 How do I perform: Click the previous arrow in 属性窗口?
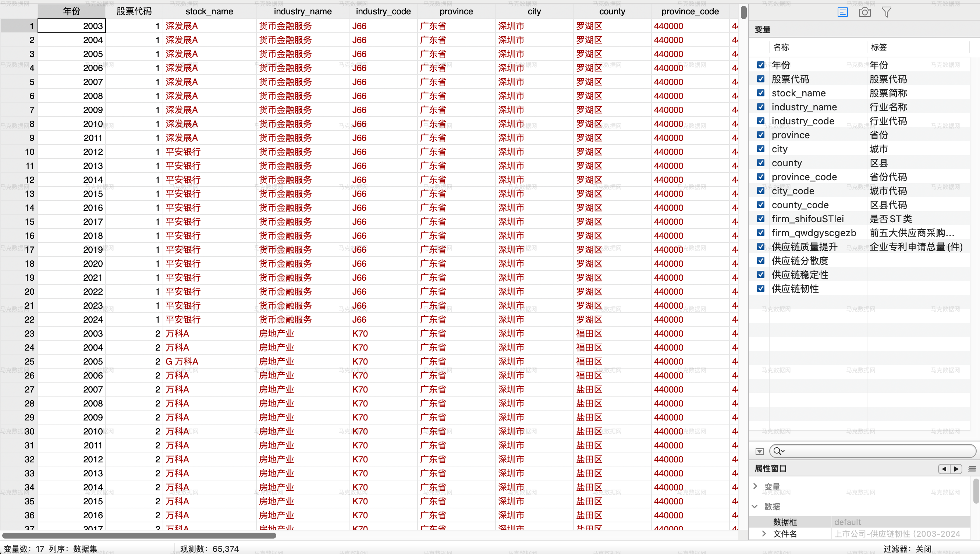pos(944,469)
